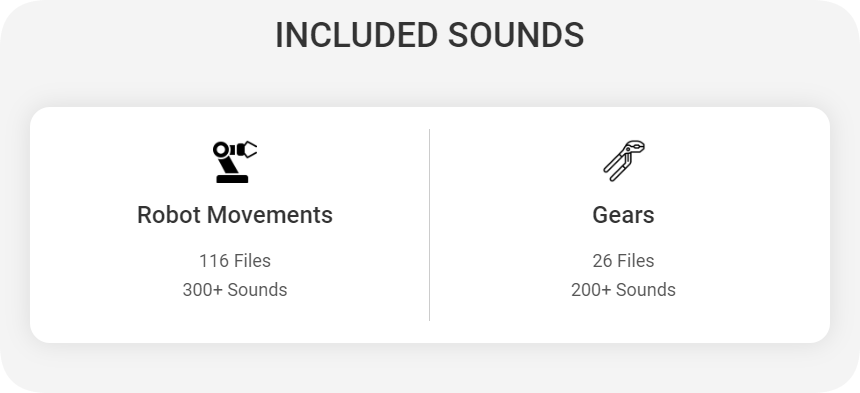Click the vertical divider between categories
The height and width of the screenshot is (393, 860).
pos(429,225)
